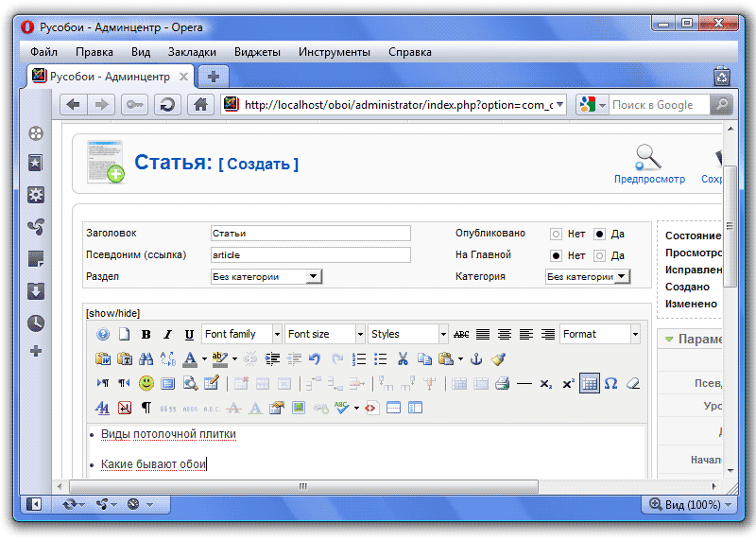Click the [show/hide] editor link

click(x=112, y=312)
